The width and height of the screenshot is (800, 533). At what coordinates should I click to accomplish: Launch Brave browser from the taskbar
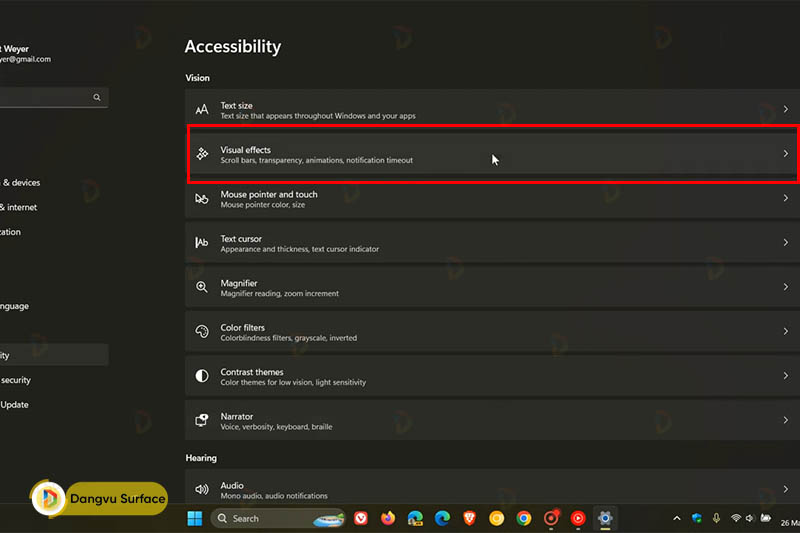(470, 518)
